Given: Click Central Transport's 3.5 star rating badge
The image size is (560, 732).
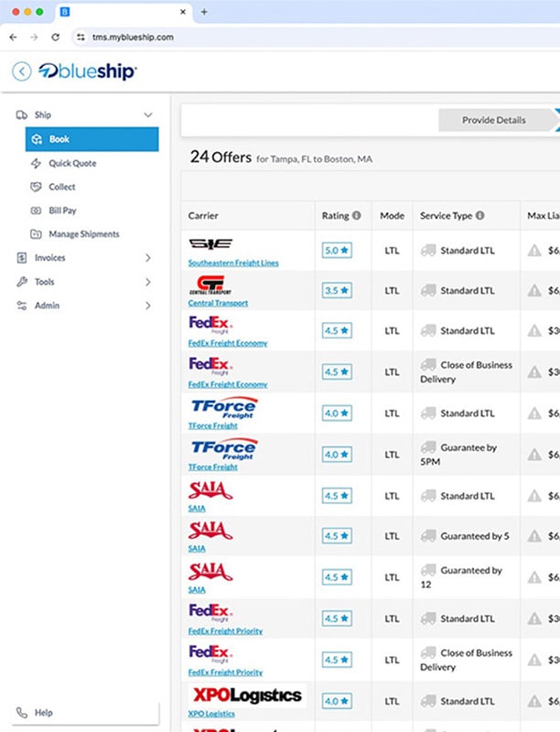Looking at the screenshot, I should (336, 290).
